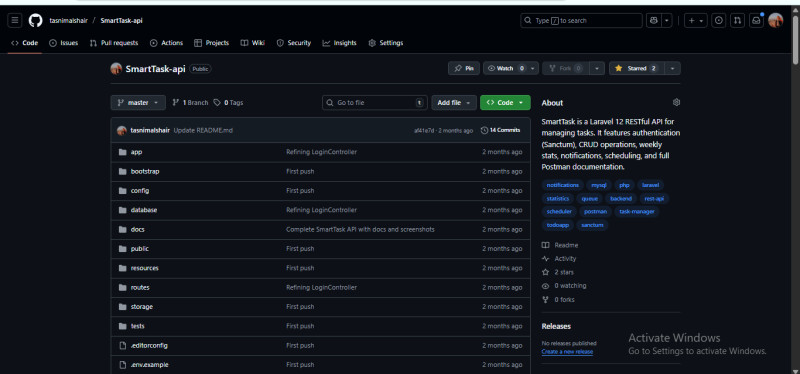Image resolution: width=800 pixels, height=374 pixels.
Task: Click the docs folder icon
Action: point(122,230)
